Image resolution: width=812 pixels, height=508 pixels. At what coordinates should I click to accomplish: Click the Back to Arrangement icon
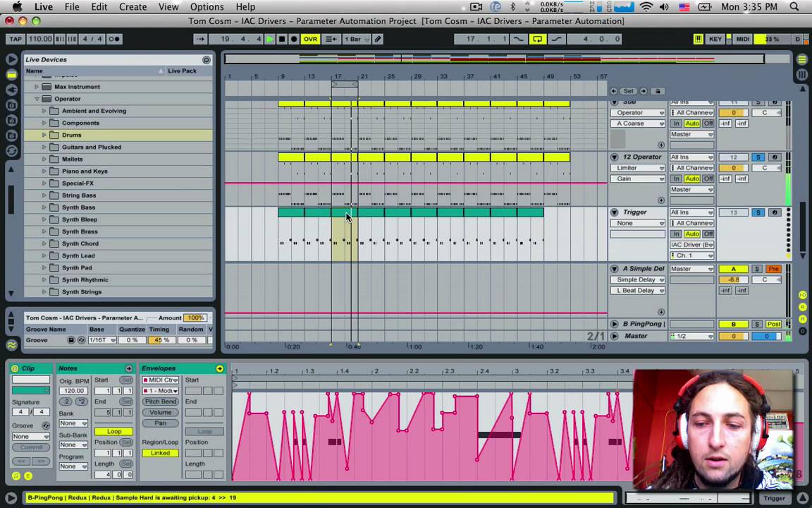331,39
